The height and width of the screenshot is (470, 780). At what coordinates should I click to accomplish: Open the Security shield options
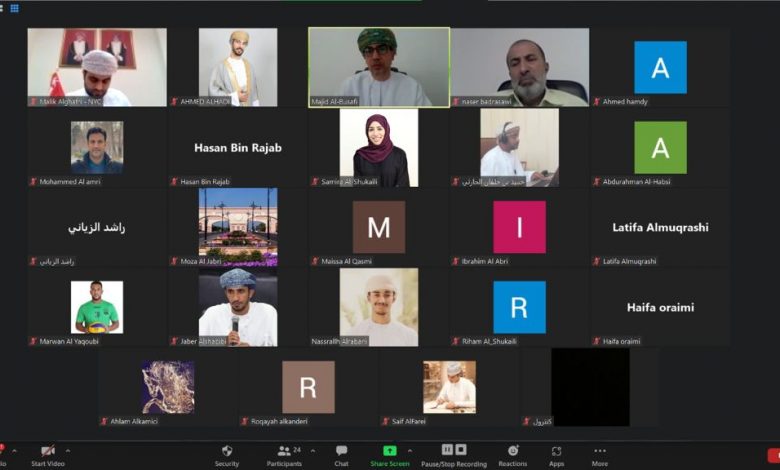pos(227,452)
